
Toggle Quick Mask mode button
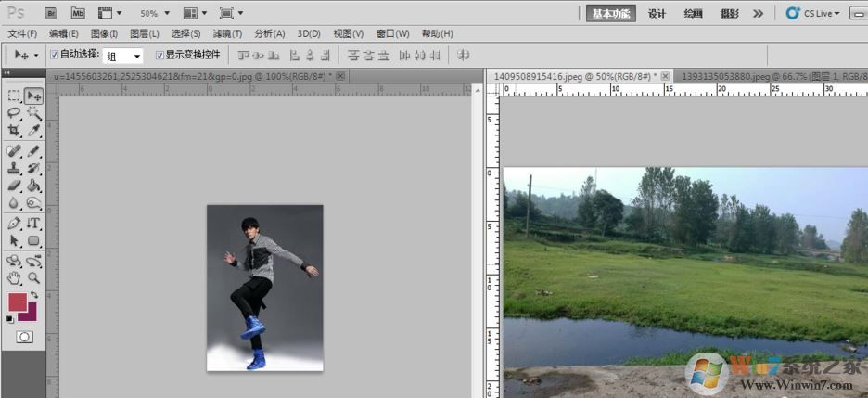24,337
